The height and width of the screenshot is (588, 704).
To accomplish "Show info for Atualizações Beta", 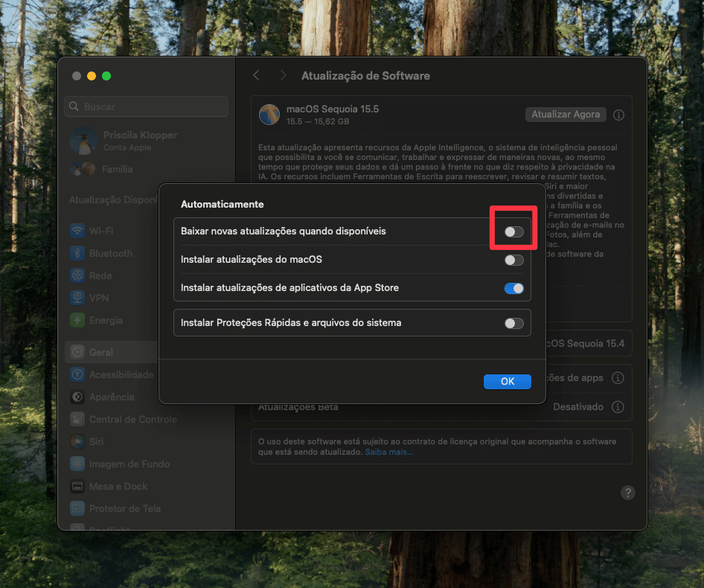I will coord(618,407).
